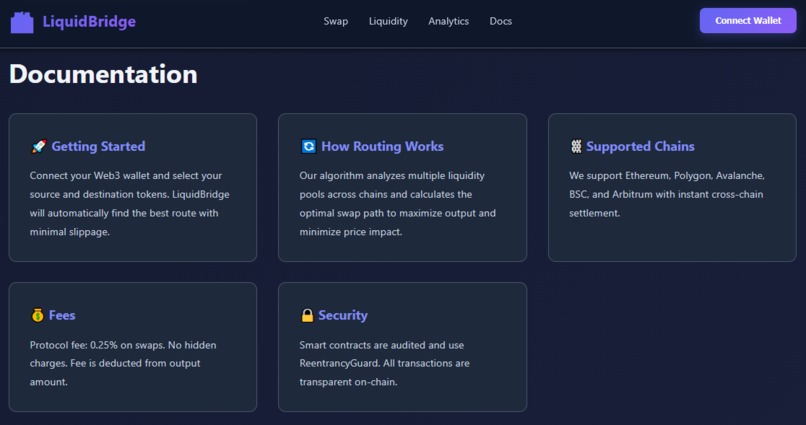806x425 pixels.
Task: Click the LiquidBridge castle logo icon
Action: pos(22,22)
